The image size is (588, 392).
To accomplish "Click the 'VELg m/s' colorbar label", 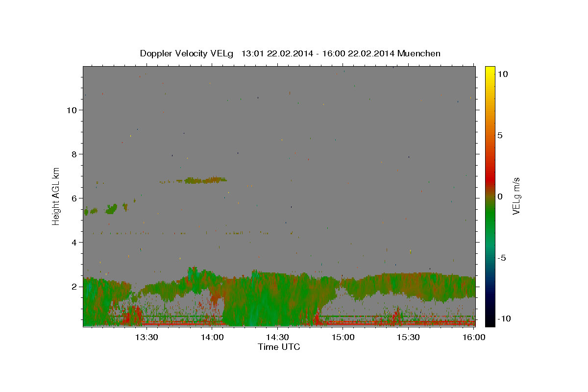I will pos(516,196).
